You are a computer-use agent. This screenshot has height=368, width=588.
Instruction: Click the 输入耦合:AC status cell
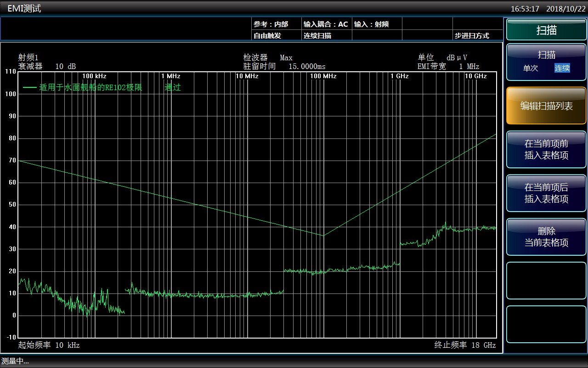326,24
